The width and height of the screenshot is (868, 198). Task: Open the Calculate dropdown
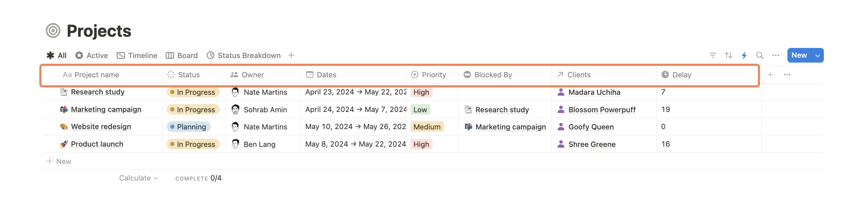138,178
